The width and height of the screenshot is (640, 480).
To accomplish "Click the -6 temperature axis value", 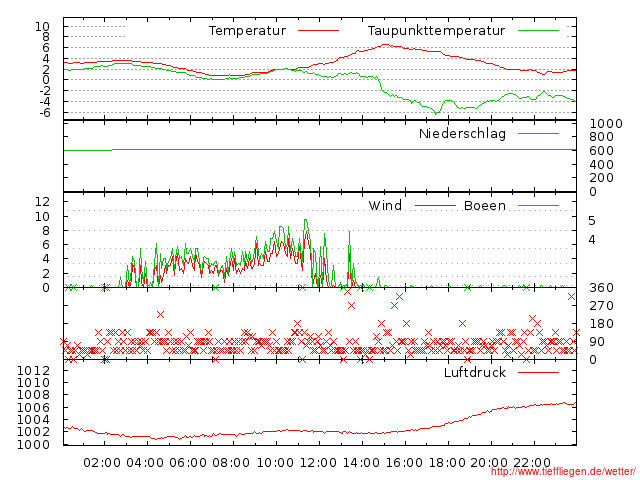I will coord(44,112).
